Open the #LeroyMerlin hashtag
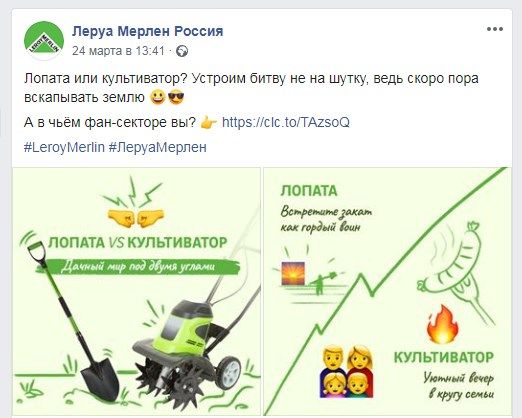 point(64,147)
